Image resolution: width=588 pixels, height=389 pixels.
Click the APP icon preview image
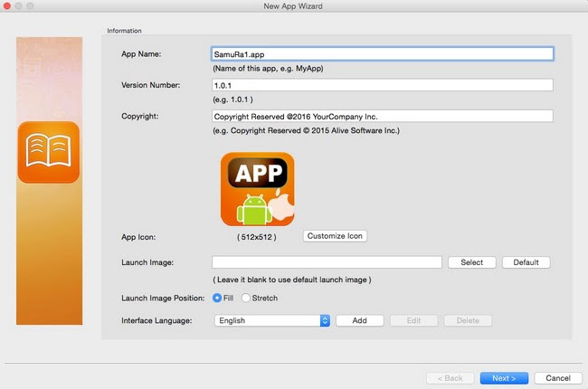click(257, 189)
